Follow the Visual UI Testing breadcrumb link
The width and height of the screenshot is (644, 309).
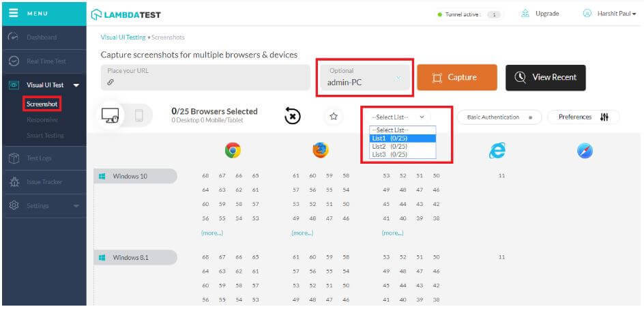(x=123, y=38)
